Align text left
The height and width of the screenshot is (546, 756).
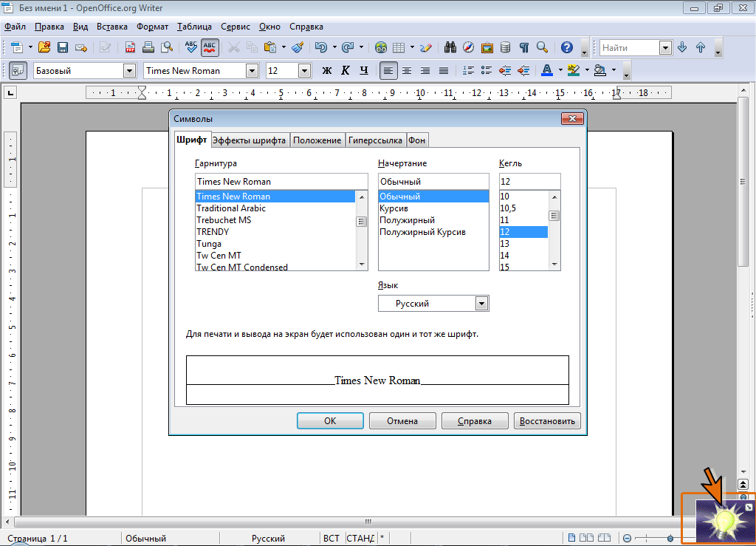388,70
